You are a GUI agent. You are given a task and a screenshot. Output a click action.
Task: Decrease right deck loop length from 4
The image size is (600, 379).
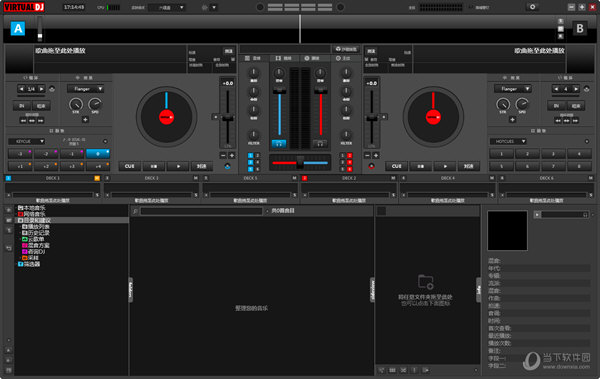(556, 89)
